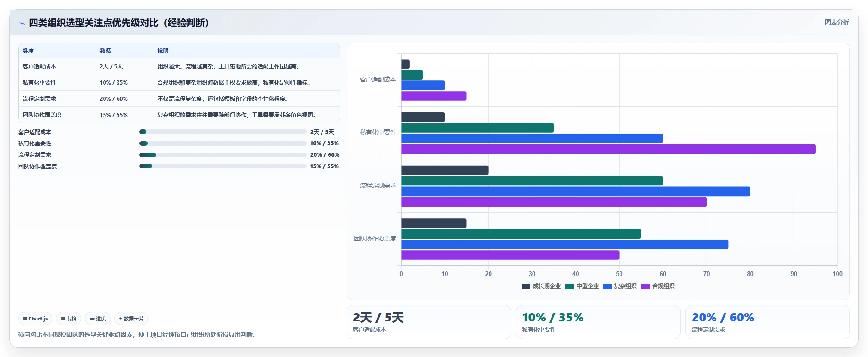The image size is (868, 357).
Task: Click the 私有化重要性 chart axis label
Action: click(x=378, y=132)
